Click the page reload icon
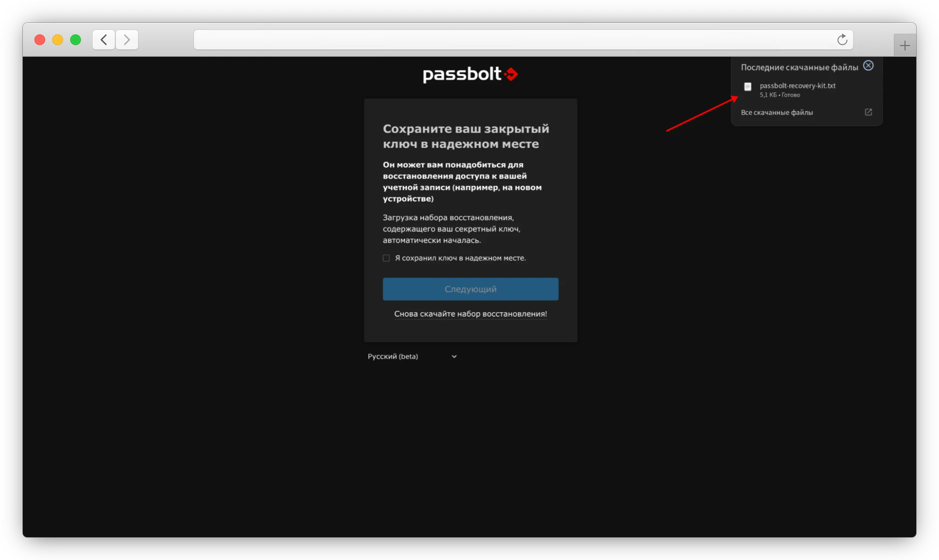Image resolution: width=939 pixels, height=560 pixels. coord(842,40)
